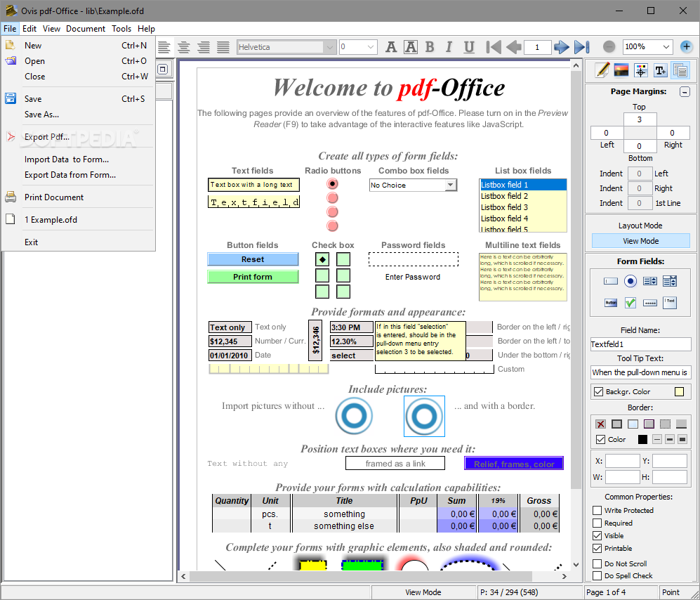700x600 pixels.
Task: Select the underline border style icon
Action: pos(681,424)
